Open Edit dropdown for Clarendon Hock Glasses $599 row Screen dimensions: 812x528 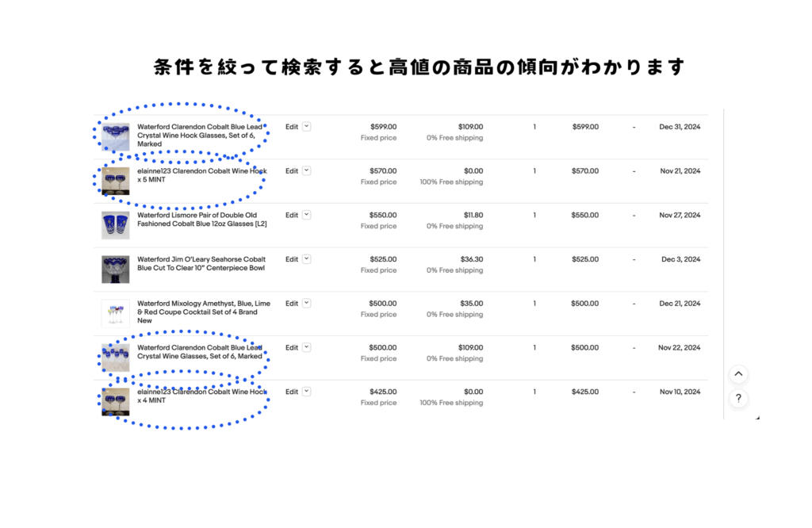point(307,127)
